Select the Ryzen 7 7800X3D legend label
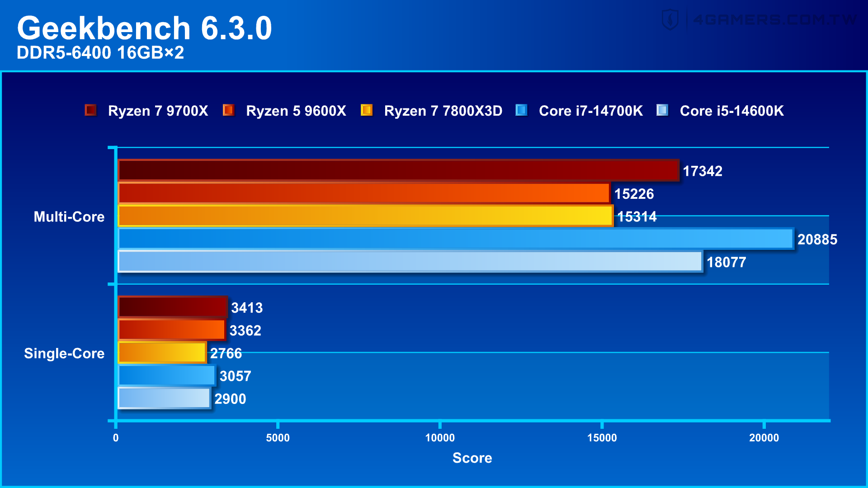 (443, 111)
